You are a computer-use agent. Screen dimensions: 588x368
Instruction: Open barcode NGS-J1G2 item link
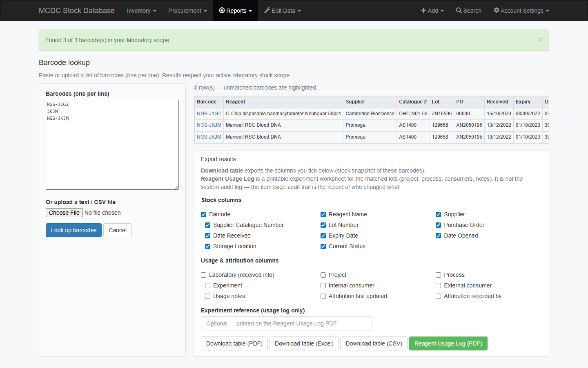209,114
